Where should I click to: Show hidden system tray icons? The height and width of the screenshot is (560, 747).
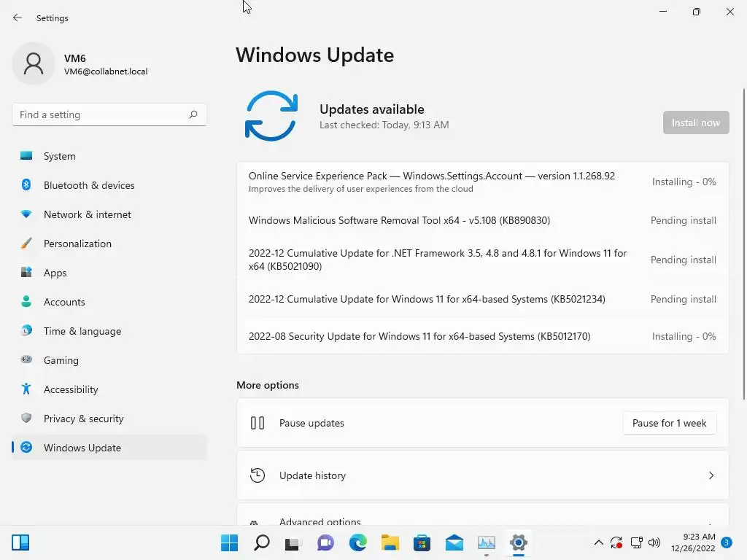599,542
